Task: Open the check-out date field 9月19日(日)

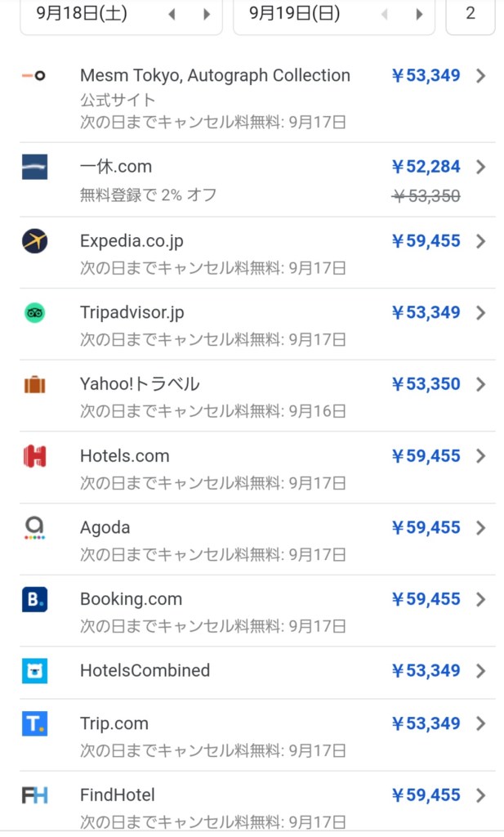Action: (x=294, y=14)
